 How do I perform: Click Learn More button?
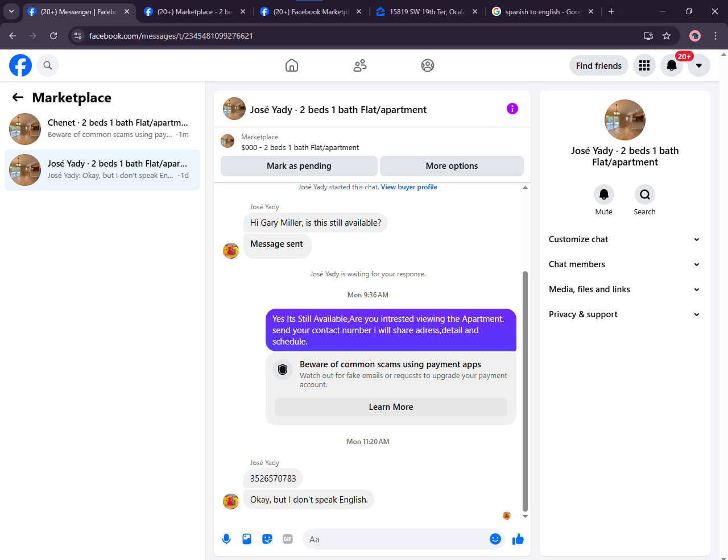(391, 407)
